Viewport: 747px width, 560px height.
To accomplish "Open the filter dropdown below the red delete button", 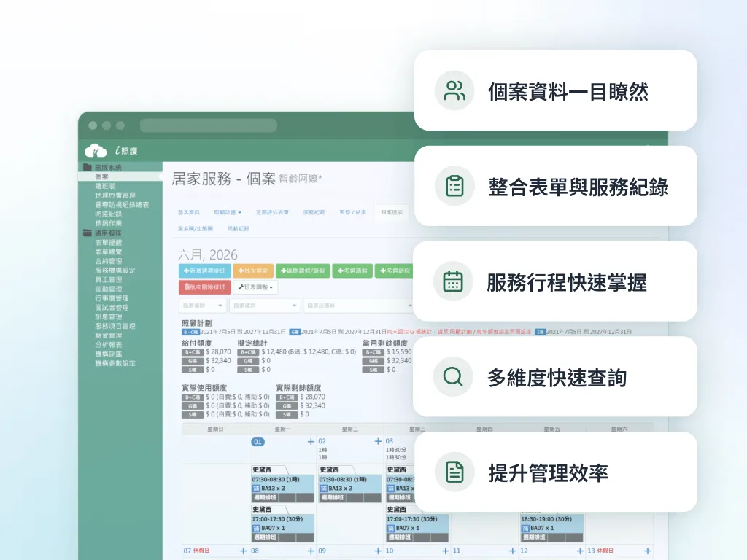I will 203,306.
